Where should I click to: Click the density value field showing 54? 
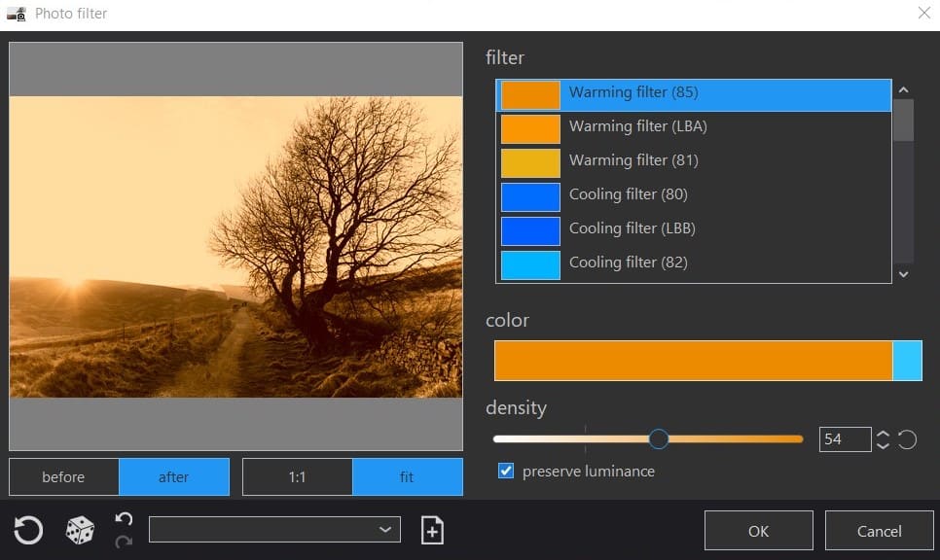click(846, 439)
